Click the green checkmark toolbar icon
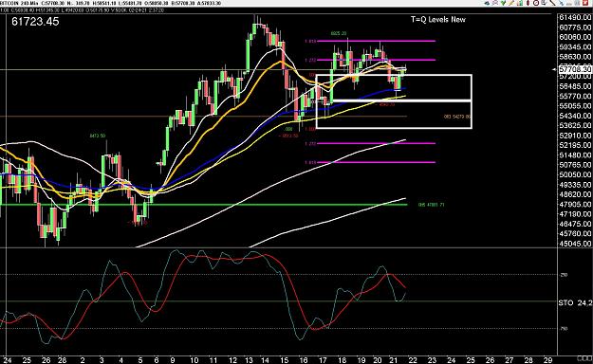Image resolution: width=593 pixels, height=364 pixels. click(504, 3)
